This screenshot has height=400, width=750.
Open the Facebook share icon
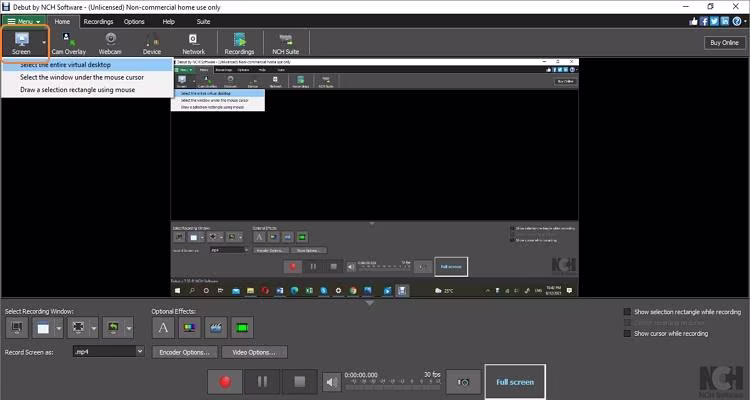(704, 21)
